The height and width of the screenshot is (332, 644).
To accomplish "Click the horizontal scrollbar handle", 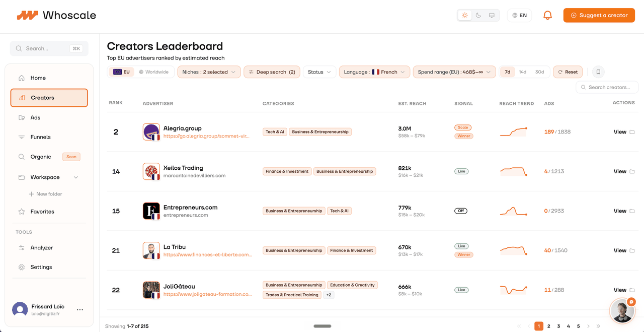I will point(323,326).
